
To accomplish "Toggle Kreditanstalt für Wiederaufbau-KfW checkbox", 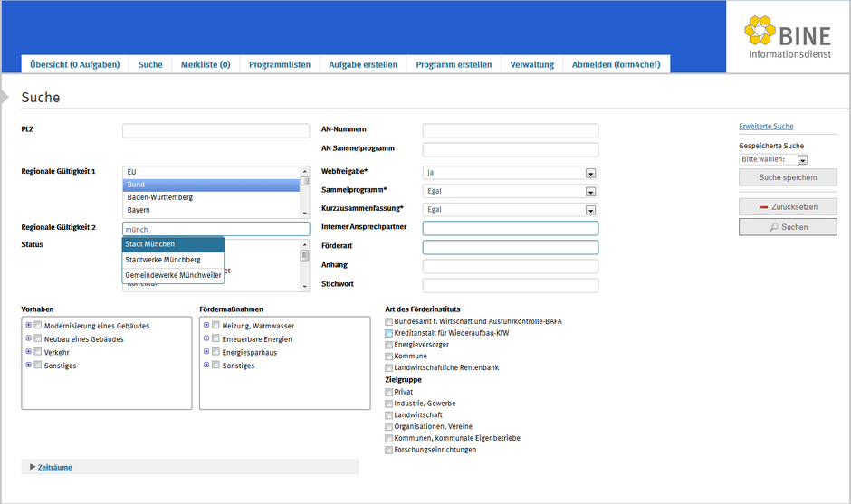I will [388, 333].
